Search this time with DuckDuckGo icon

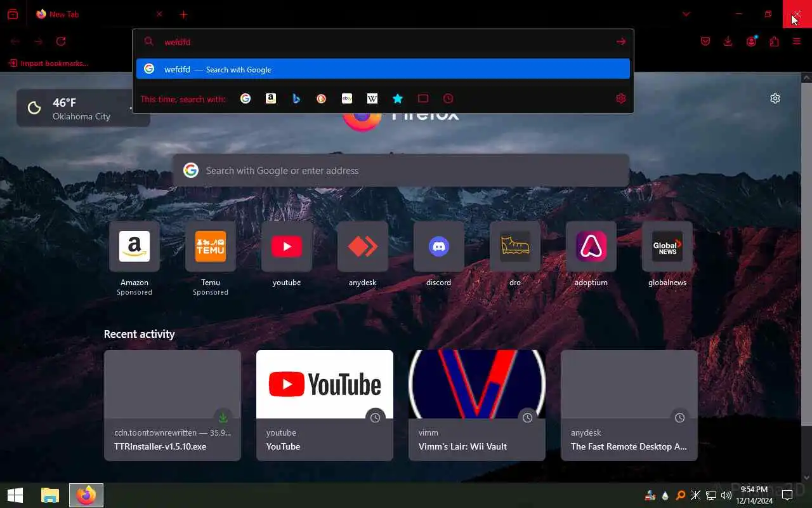click(322, 98)
